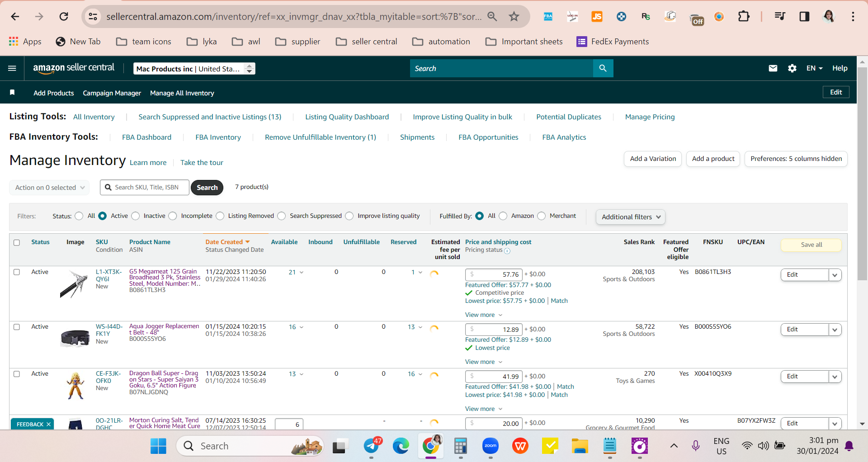Click the bookmark flag icon in navbar
Viewport: 868px width, 462px height.
(12, 93)
